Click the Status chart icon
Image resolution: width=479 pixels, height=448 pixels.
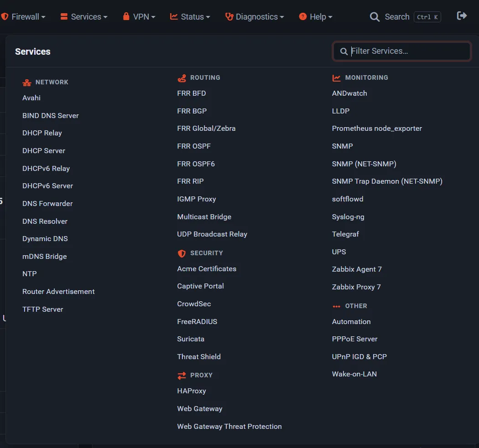(x=174, y=16)
